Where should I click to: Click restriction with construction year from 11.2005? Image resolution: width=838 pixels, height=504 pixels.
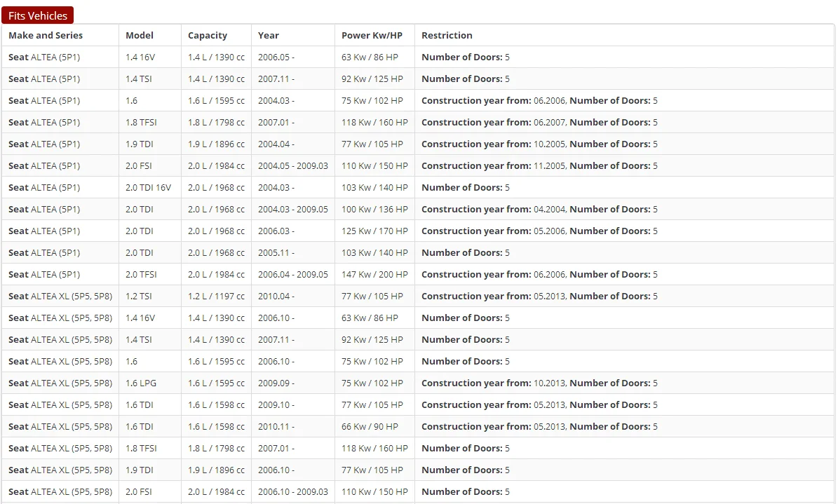[x=539, y=165]
